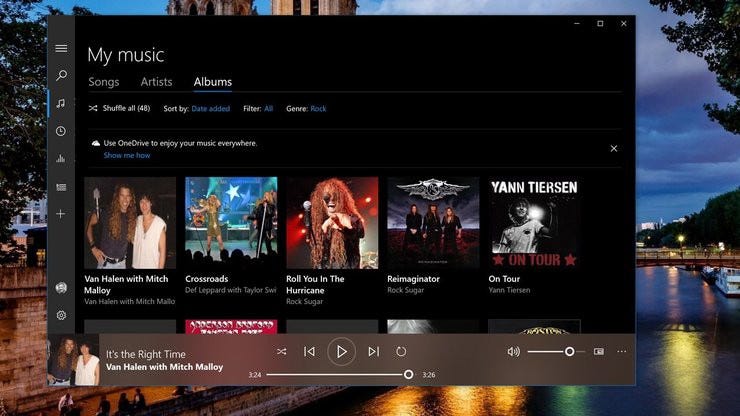
Task: Click the OneDrive cloud icon
Action: point(96,143)
